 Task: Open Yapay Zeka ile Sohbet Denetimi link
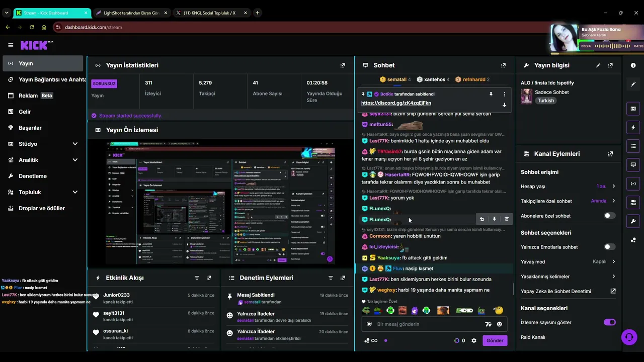568,291
